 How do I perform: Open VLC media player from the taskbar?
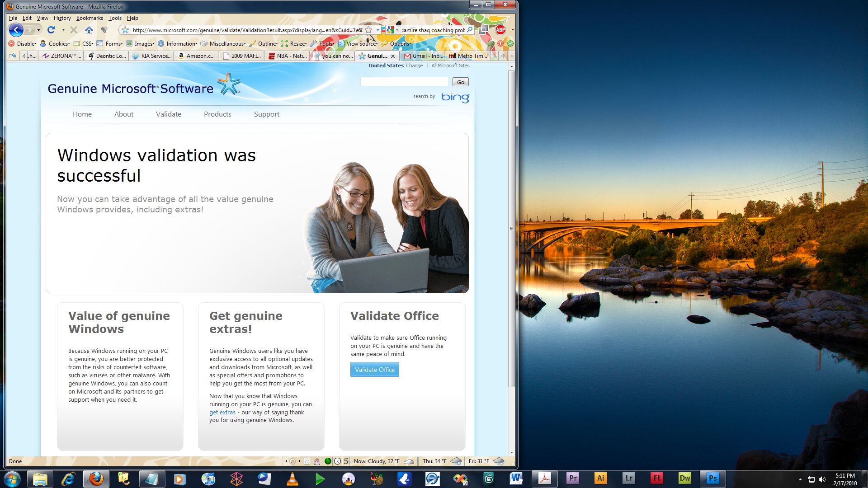coord(292,479)
